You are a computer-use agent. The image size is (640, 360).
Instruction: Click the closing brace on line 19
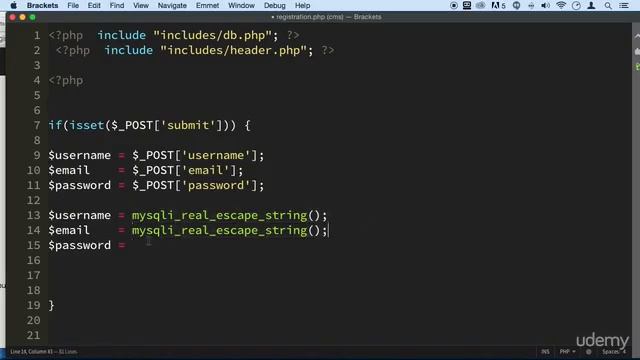[x=51, y=305]
